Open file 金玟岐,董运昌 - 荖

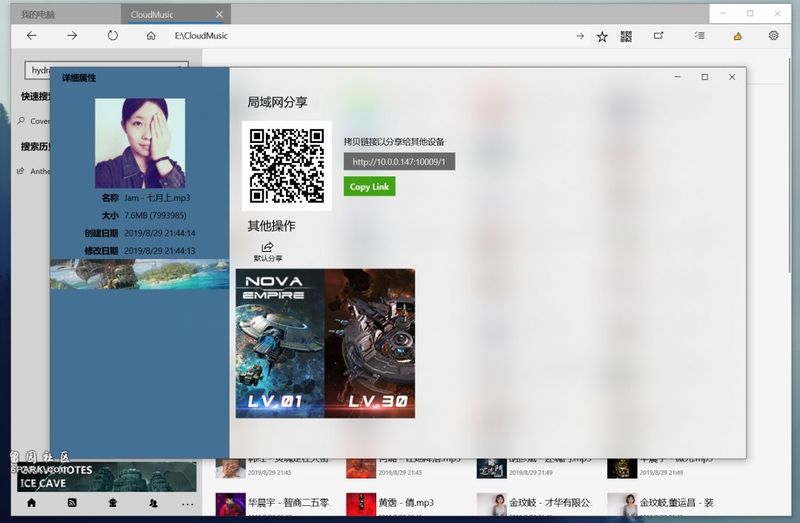click(x=677, y=503)
